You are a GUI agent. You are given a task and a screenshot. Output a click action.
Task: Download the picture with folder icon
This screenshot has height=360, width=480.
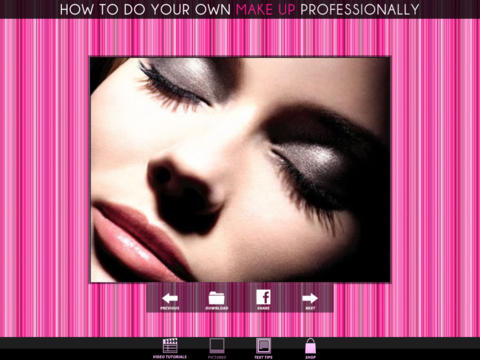(x=217, y=300)
